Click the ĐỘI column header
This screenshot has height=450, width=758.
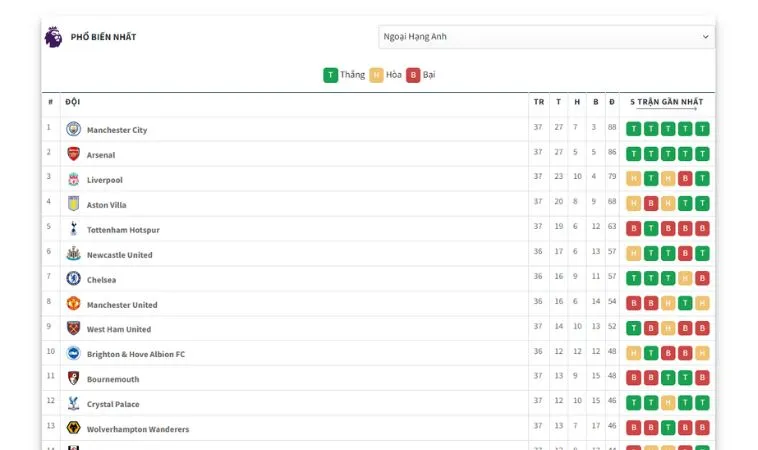[x=73, y=102]
